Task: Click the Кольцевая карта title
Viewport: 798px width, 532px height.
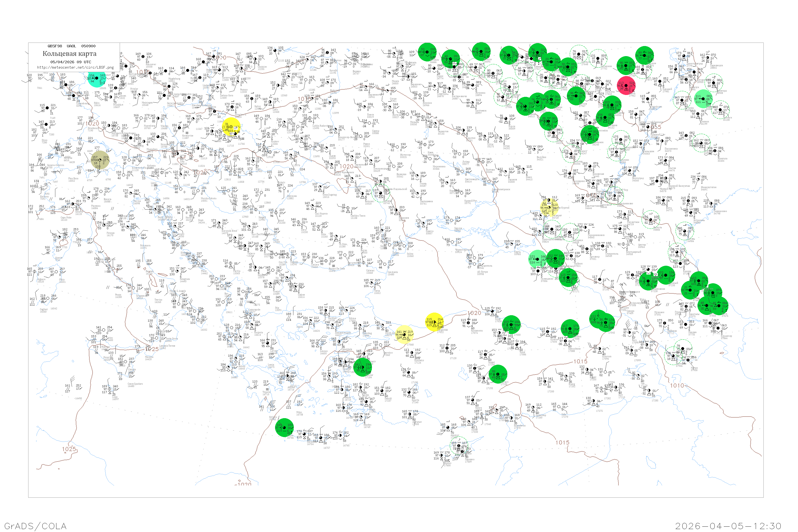Action: pyautogui.click(x=69, y=54)
